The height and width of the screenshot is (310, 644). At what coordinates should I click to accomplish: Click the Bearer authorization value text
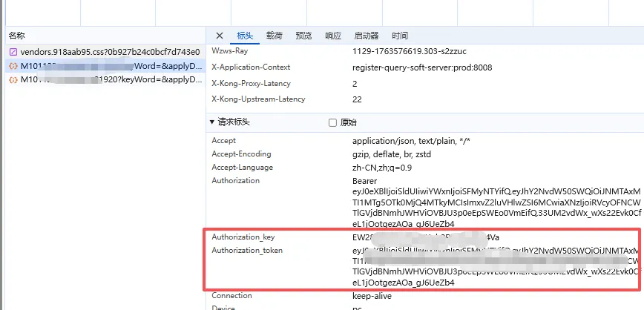pyautogui.click(x=365, y=181)
